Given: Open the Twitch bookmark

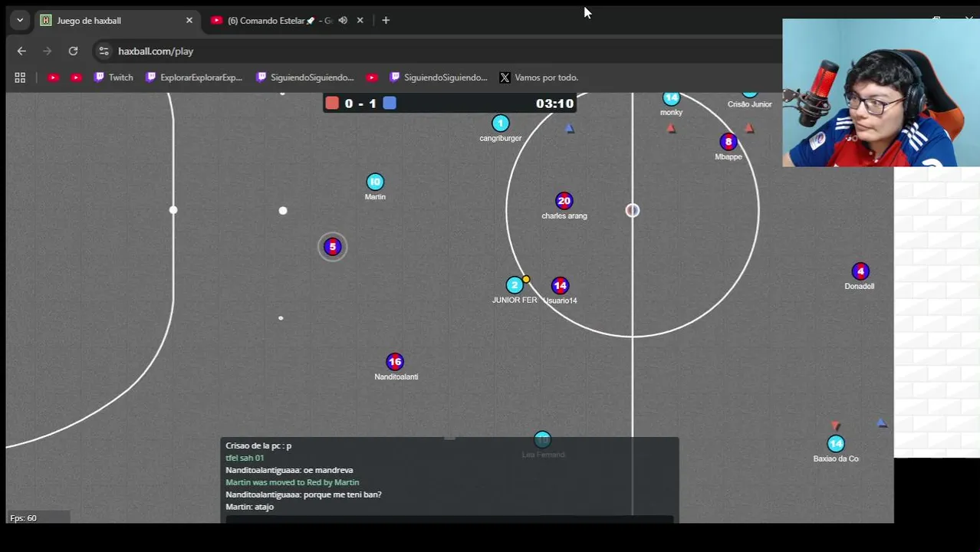Looking at the screenshot, I should pos(113,77).
